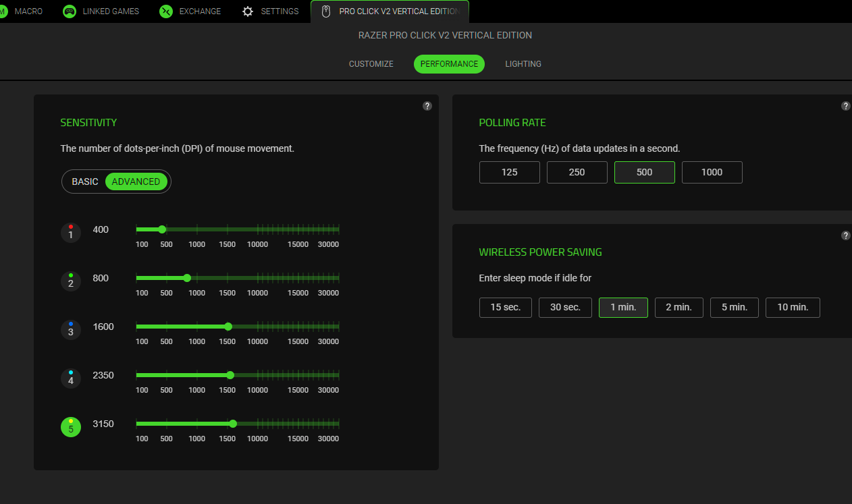
Task: Click the dots-per-inch description text
Action: (178, 148)
